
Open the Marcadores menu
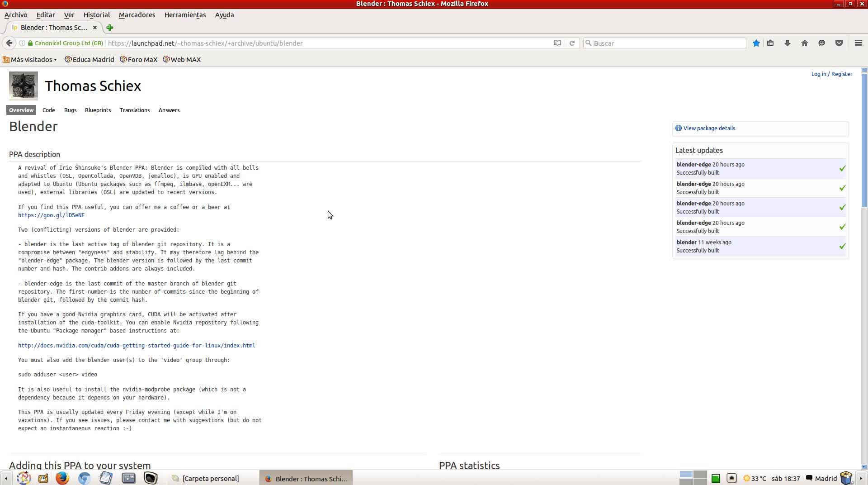tap(137, 15)
